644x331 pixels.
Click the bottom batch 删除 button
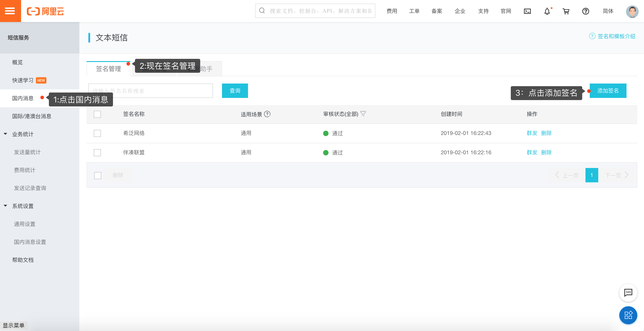[118, 175]
